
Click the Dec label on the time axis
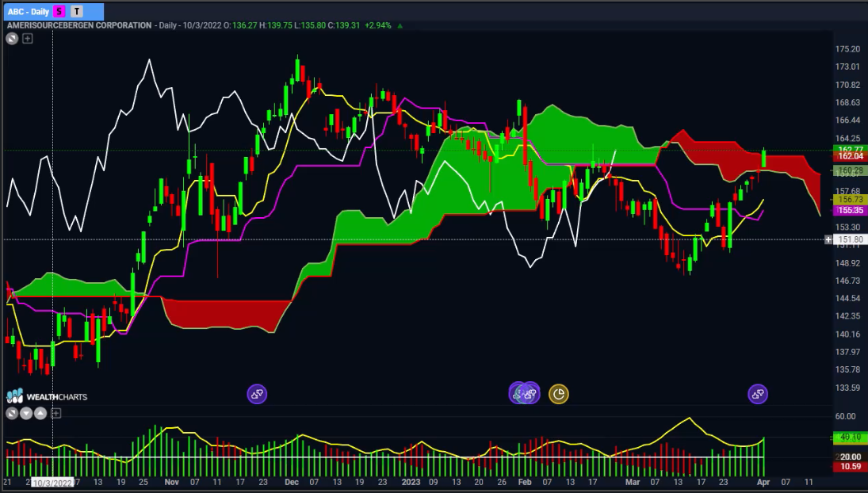292,482
